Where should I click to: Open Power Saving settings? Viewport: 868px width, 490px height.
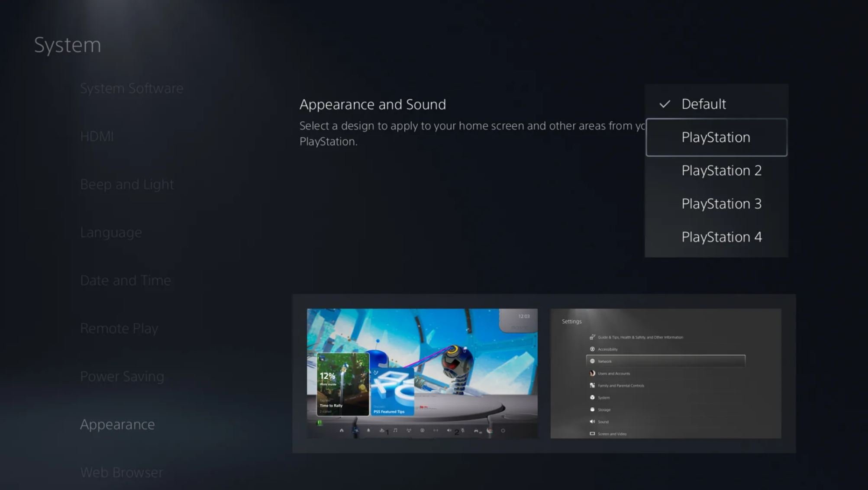click(122, 376)
